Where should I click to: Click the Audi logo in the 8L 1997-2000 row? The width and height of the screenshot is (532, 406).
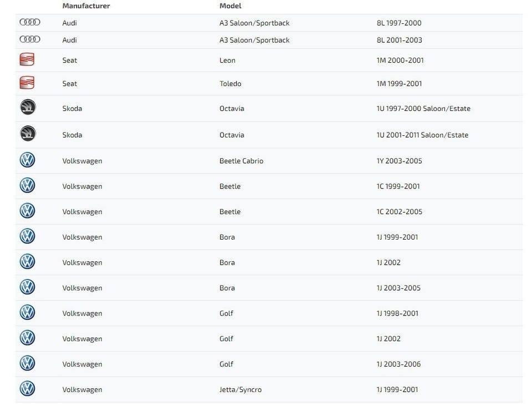pos(30,23)
